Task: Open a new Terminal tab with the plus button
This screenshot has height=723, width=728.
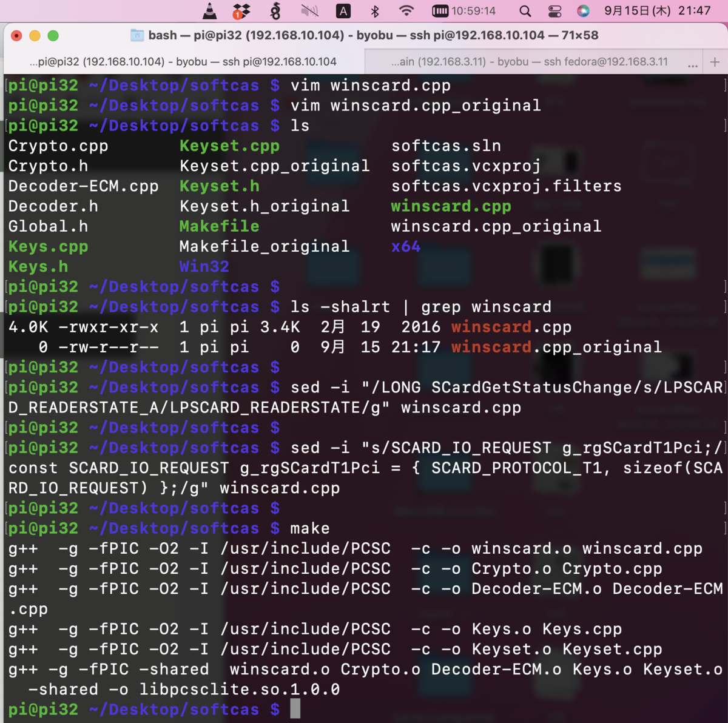Action: pos(715,61)
